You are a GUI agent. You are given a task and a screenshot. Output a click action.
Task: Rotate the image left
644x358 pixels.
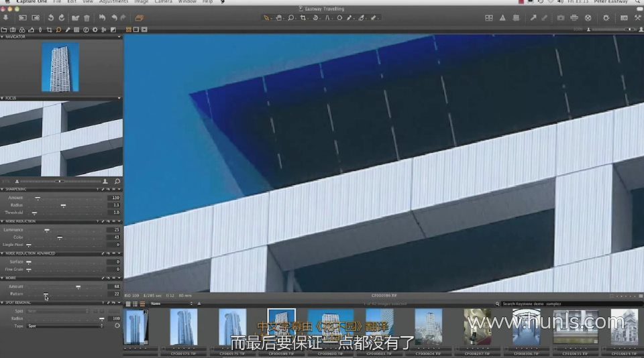pos(50,17)
